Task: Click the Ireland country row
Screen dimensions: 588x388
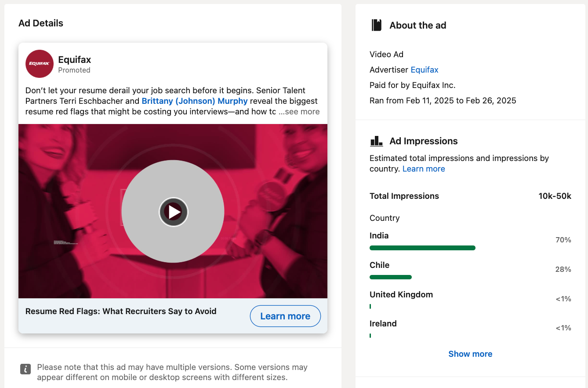Action: point(383,324)
